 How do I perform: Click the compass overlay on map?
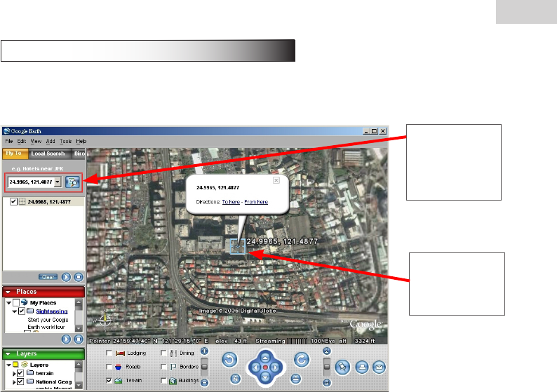point(105,320)
